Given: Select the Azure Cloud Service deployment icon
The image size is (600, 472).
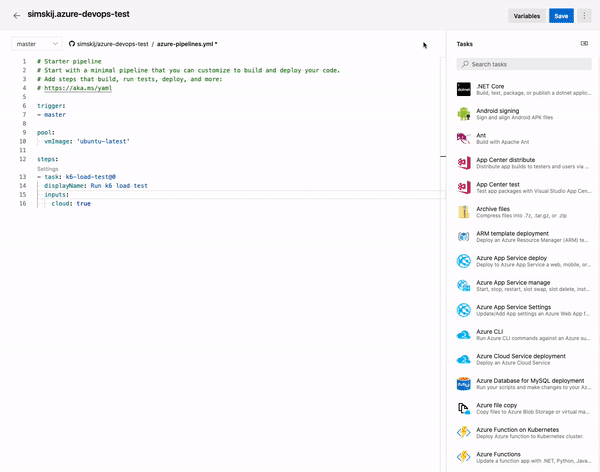Looking at the screenshot, I should (x=464, y=359).
